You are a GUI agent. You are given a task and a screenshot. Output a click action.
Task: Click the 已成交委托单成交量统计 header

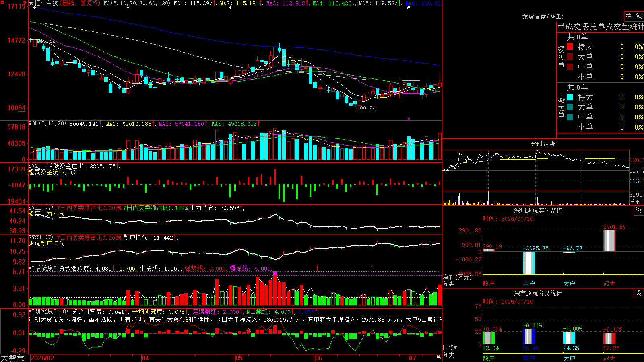pyautogui.click(x=601, y=27)
